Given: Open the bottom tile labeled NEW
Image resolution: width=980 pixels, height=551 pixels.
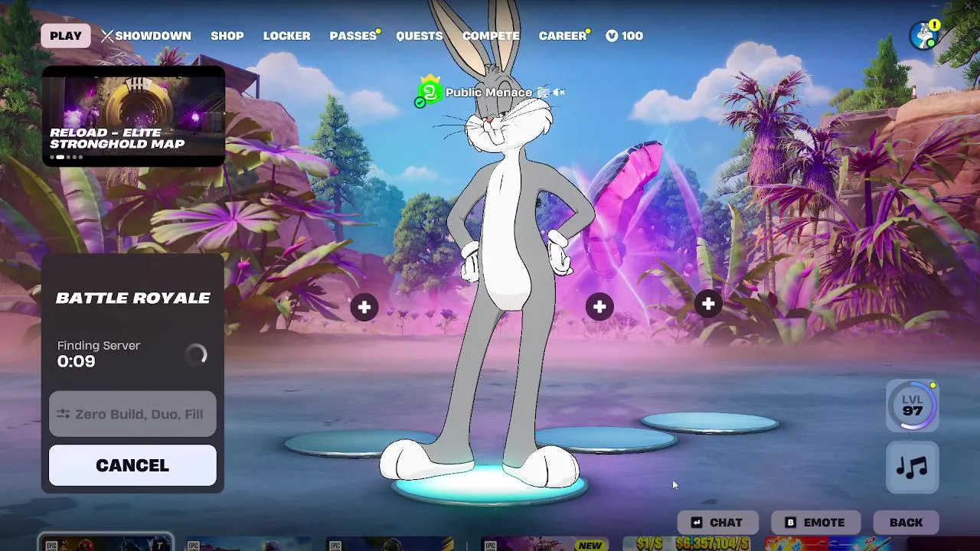Looking at the screenshot, I should coord(547,544).
